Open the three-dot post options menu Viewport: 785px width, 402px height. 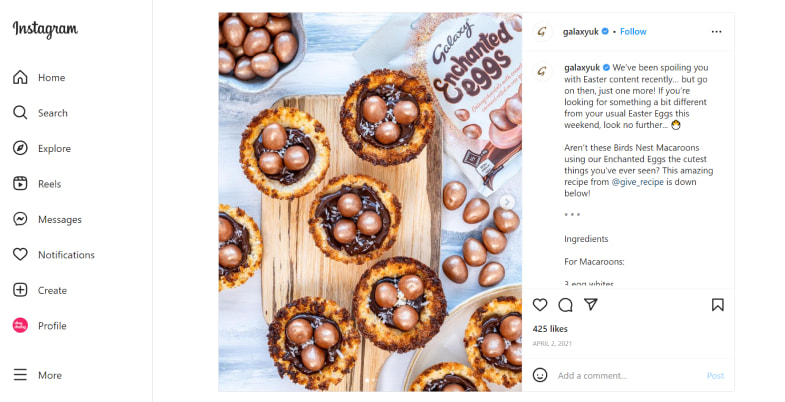click(716, 32)
